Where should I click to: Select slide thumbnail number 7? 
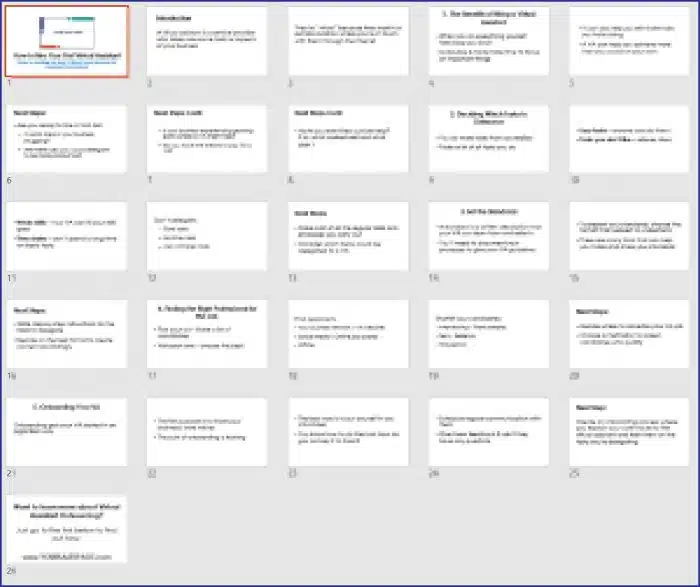coord(207,139)
